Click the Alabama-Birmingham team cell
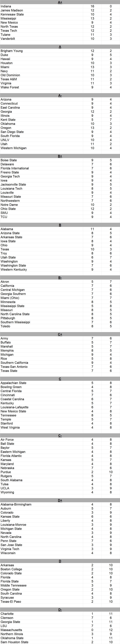Screen dimensions: 120x644 click(x=16, y=504)
